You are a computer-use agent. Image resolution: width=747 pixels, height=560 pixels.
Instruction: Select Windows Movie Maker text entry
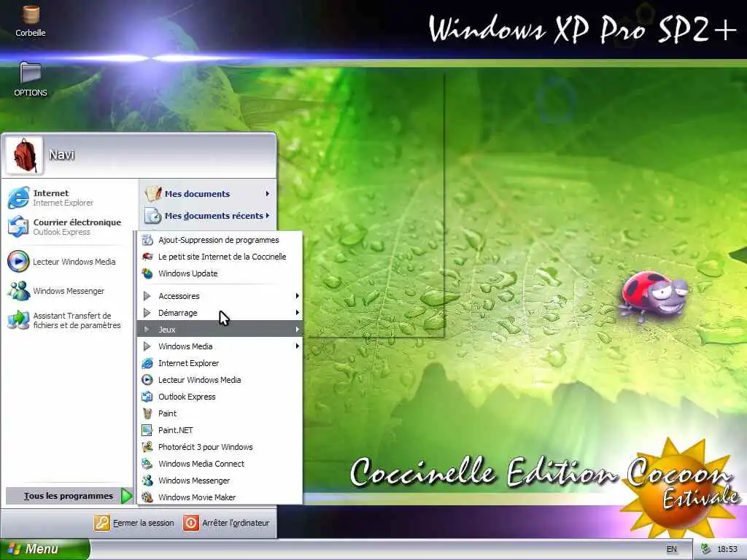pos(197,497)
